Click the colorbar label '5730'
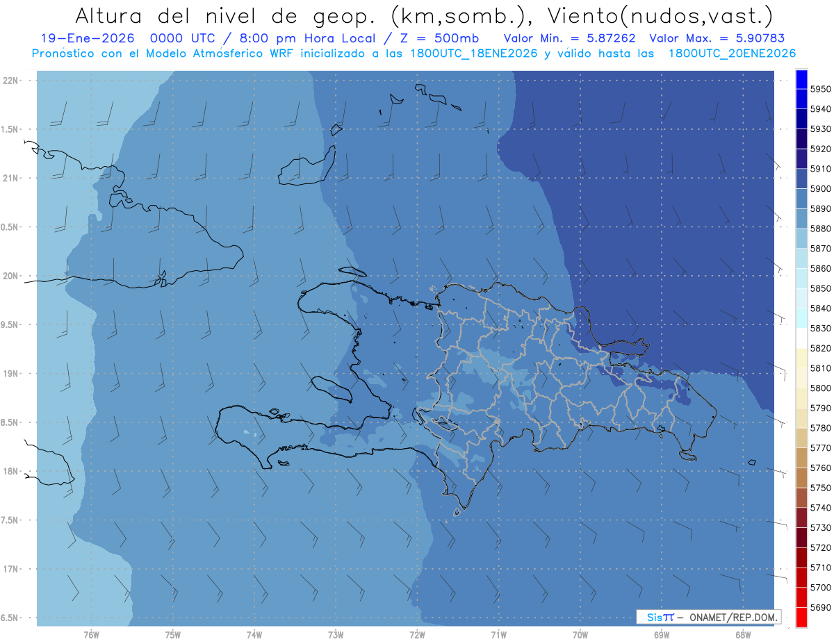Image resolution: width=834 pixels, height=644 pixels. pyautogui.click(x=819, y=528)
